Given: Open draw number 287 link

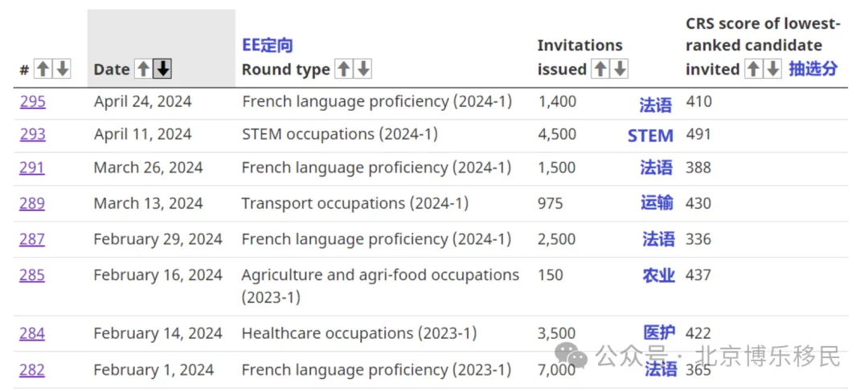Looking at the screenshot, I should [x=32, y=239].
